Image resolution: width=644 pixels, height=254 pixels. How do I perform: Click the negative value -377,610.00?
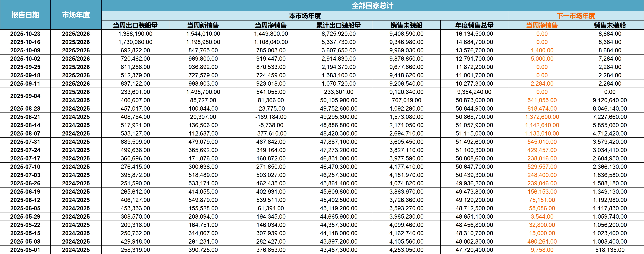click(271, 134)
